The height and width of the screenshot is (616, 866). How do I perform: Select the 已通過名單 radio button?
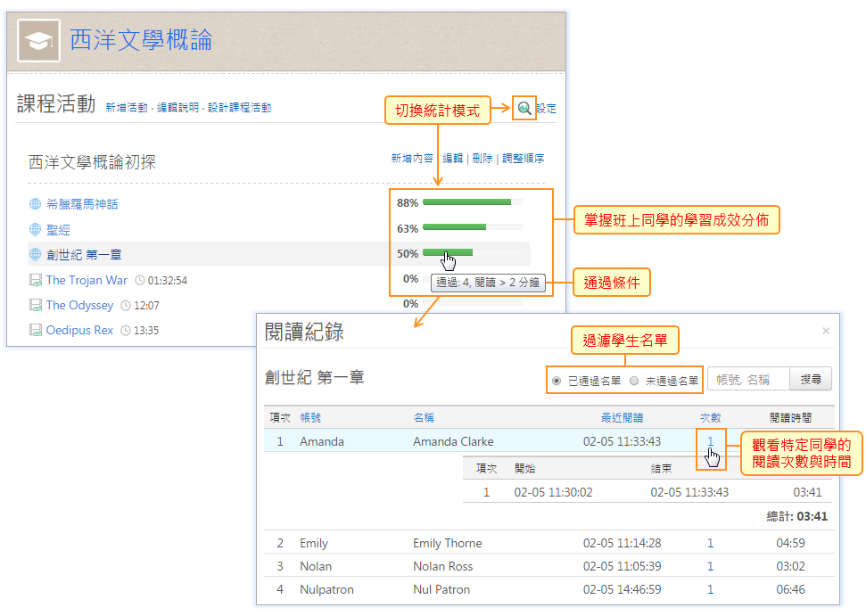point(557,381)
